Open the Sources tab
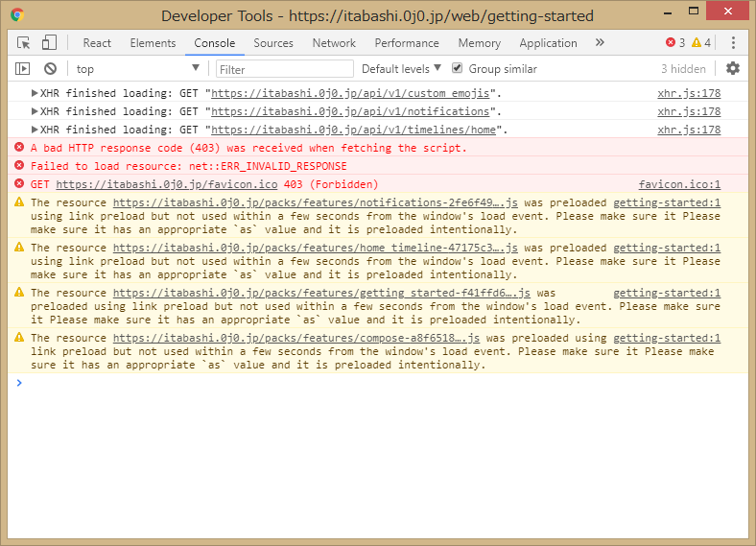Screen dimensions: 756x546 click(x=273, y=43)
